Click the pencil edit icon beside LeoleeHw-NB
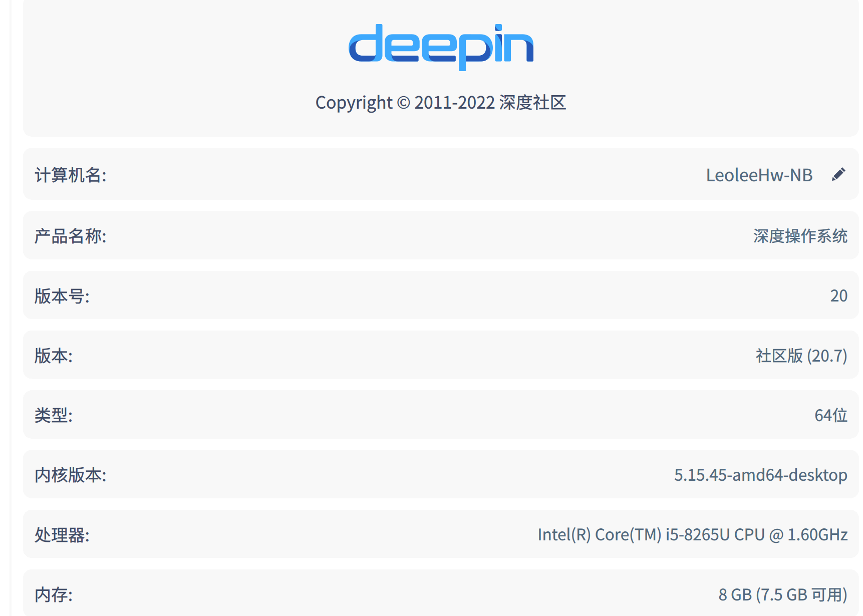 coord(838,174)
